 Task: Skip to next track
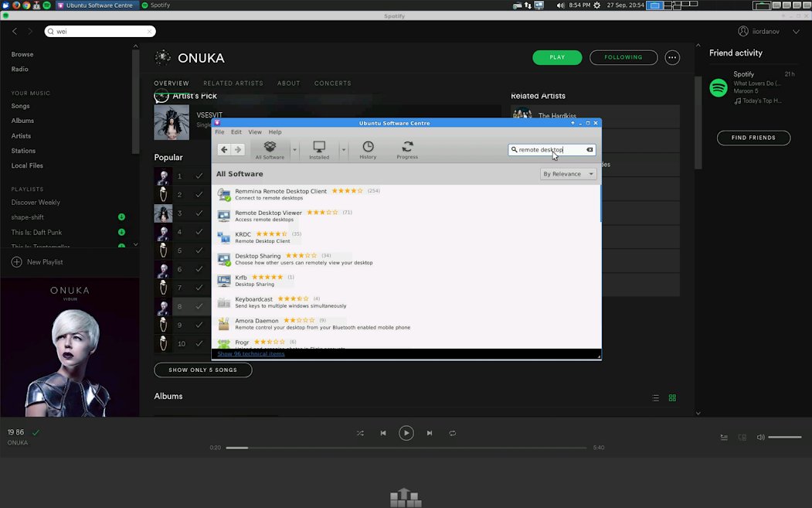pyautogui.click(x=430, y=434)
